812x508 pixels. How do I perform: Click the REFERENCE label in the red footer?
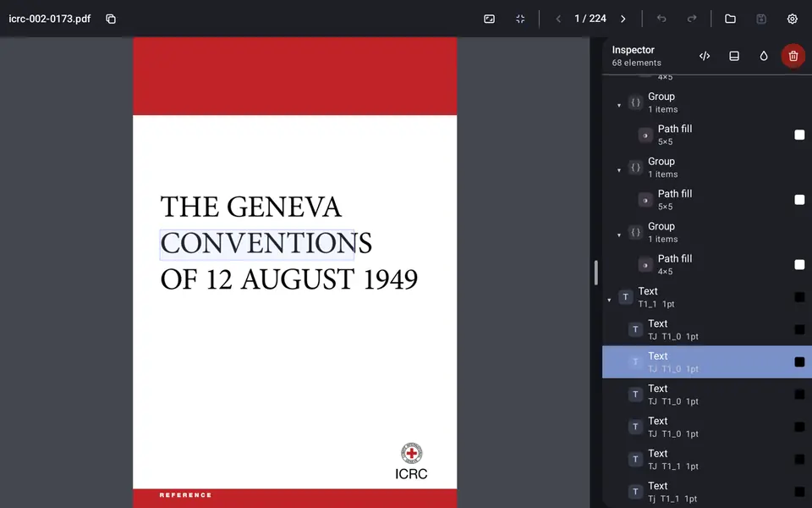[185, 495]
